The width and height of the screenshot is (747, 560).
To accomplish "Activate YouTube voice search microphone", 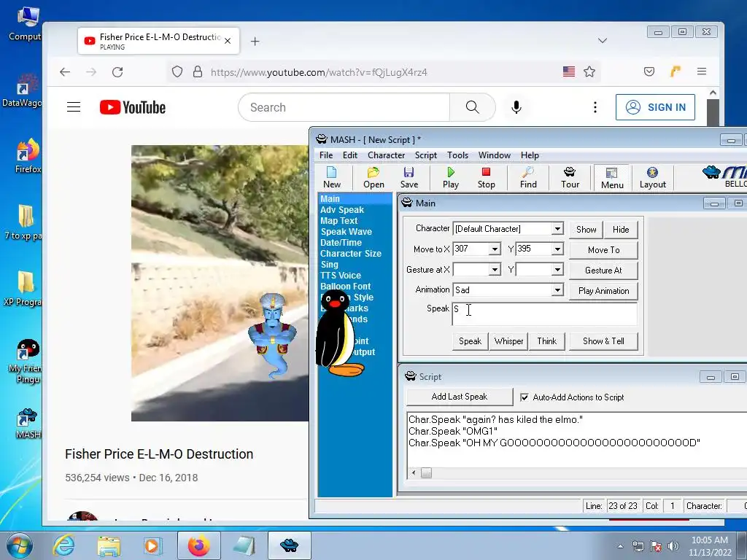I will coord(516,107).
